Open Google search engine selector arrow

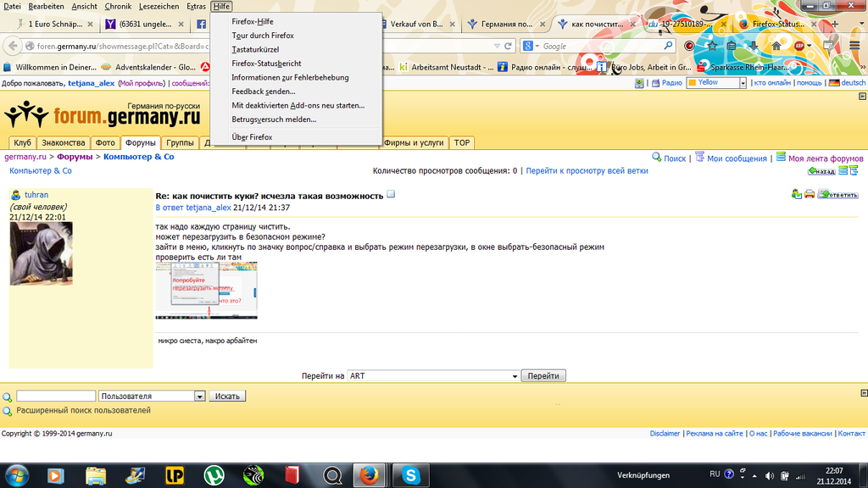click(537, 47)
